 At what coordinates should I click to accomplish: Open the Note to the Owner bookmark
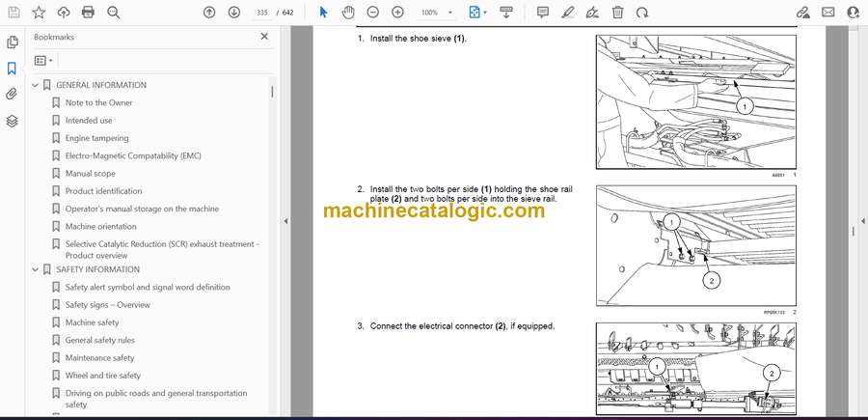tap(99, 103)
